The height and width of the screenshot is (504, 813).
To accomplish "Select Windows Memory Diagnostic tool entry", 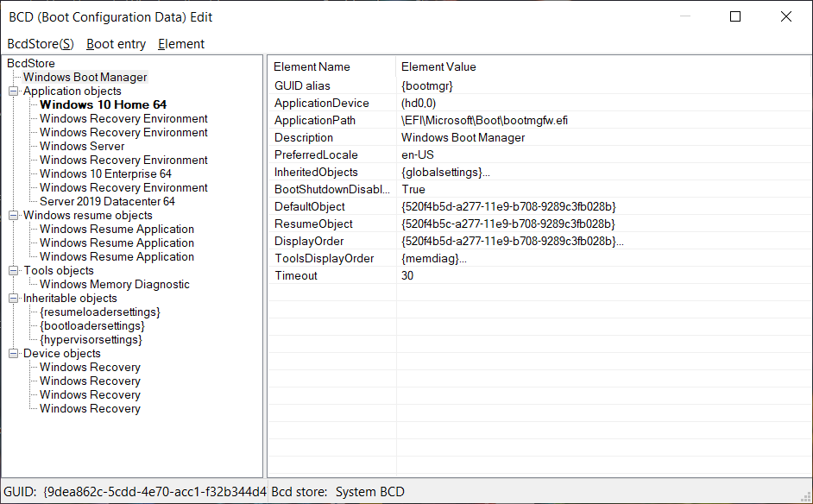I will click(x=115, y=284).
